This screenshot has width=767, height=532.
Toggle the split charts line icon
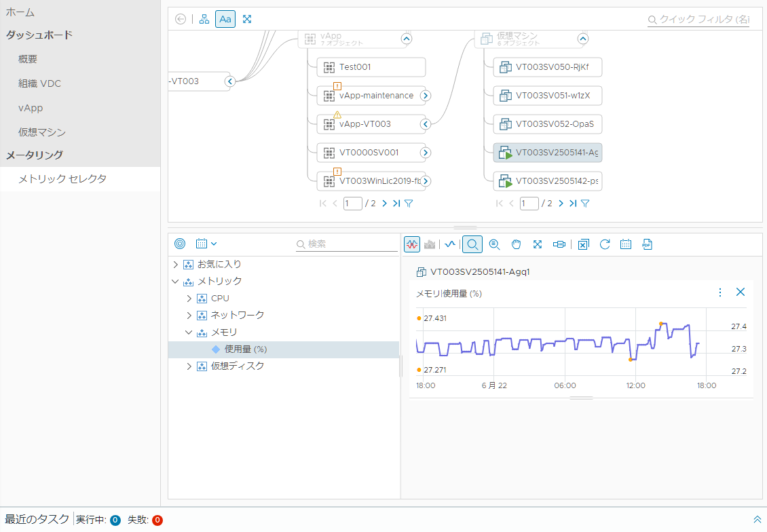450,244
